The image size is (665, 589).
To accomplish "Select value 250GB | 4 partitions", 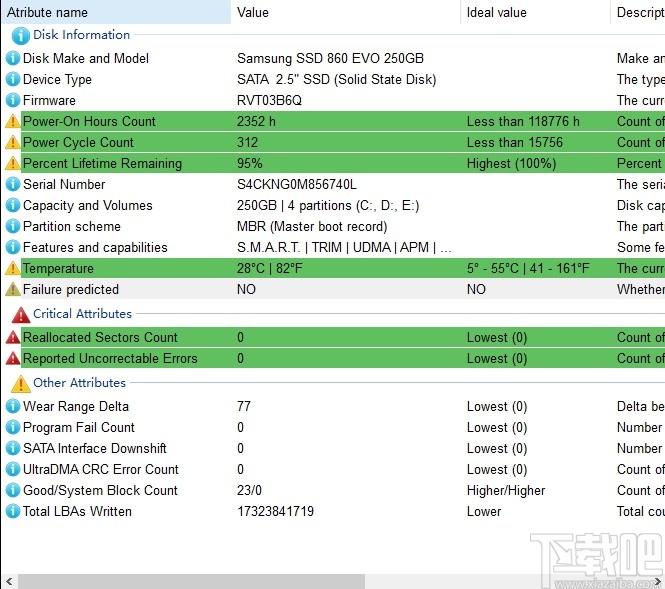I will tap(328, 205).
